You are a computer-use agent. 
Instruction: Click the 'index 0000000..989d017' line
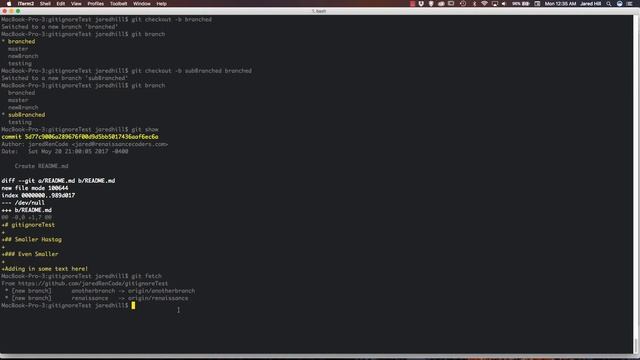coord(38,195)
